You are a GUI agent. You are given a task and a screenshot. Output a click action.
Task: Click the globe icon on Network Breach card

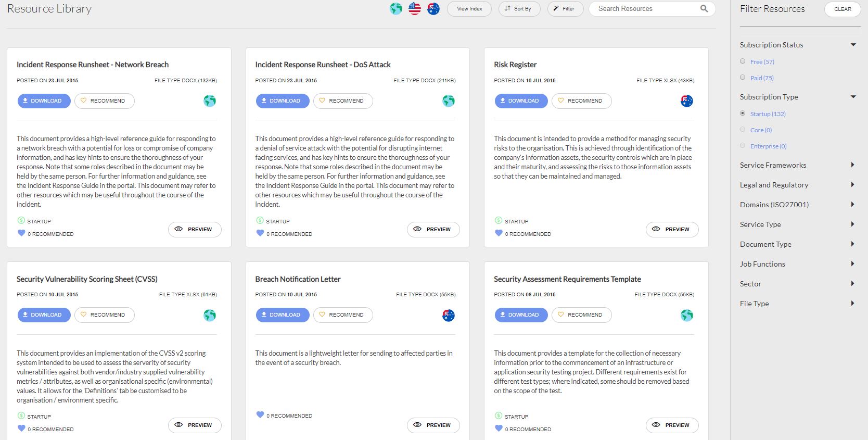point(210,101)
